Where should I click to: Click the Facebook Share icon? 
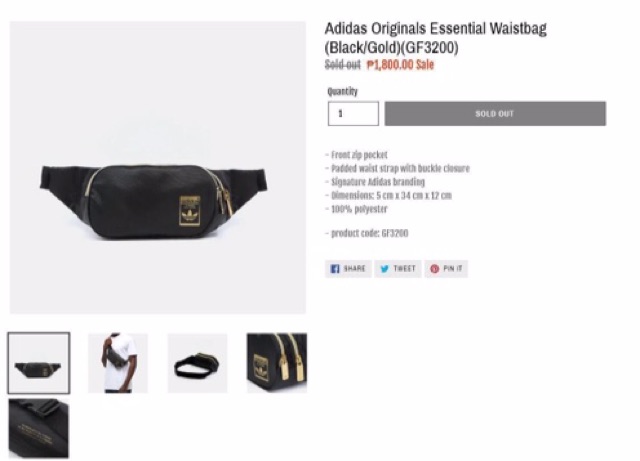coord(335,269)
